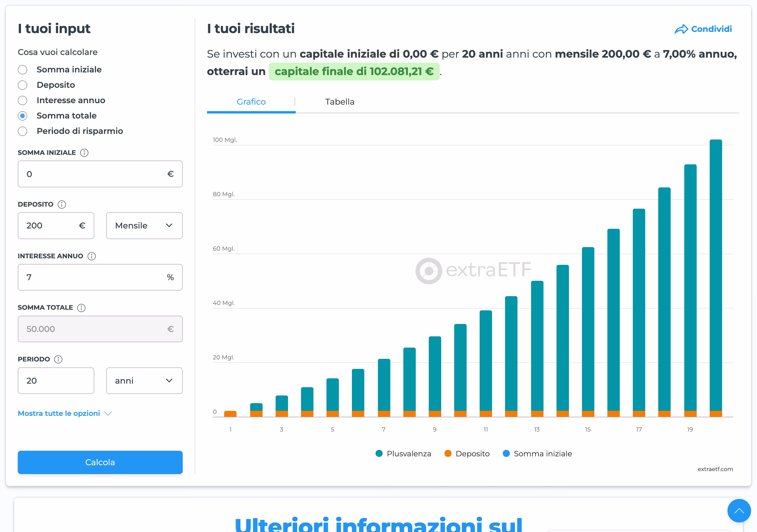The image size is (757, 532).
Task: Click the disabled Somma totale field
Action: click(100, 329)
